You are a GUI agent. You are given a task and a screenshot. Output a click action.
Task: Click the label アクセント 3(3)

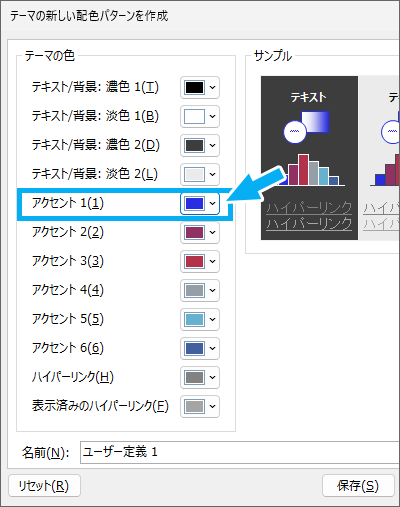[68, 261]
